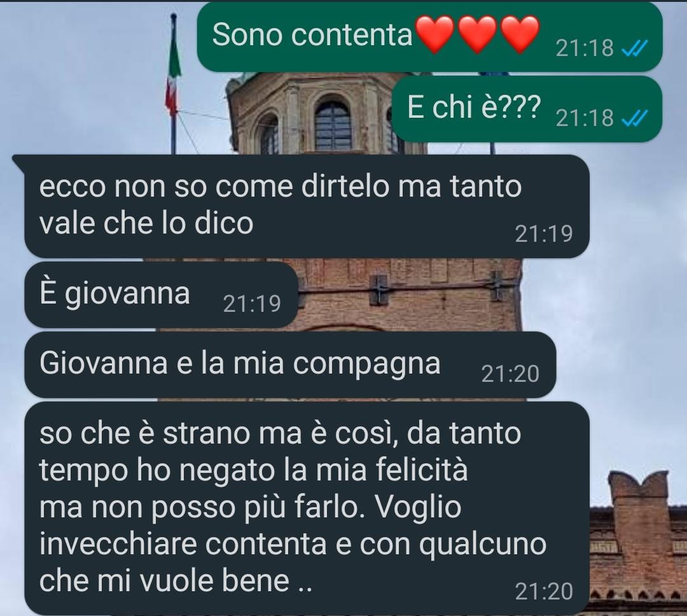687x616 pixels.
Task: Click the 21:20 timestamp of the last message
Action: (x=544, y=591)
